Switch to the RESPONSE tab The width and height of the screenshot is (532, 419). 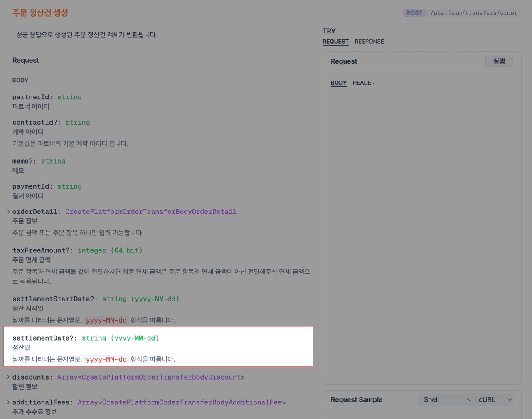369,42
